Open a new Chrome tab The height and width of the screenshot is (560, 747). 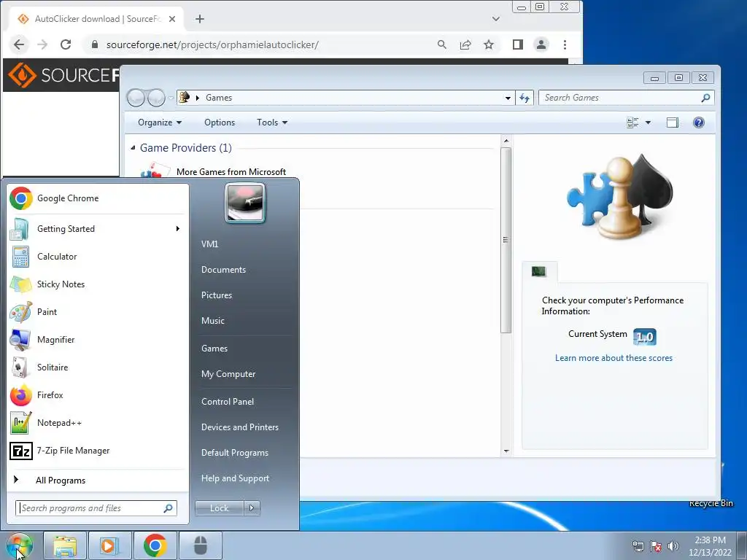coord(200,19)
